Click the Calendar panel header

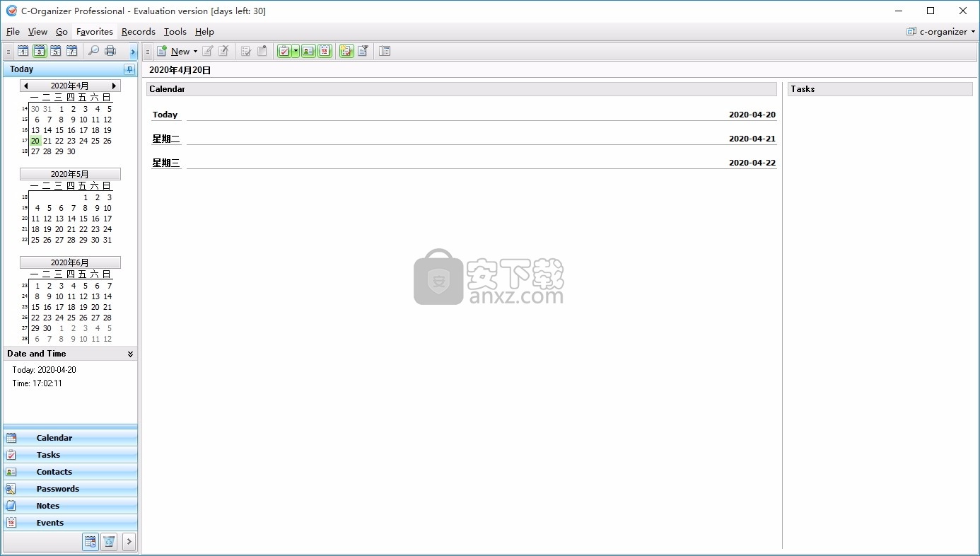(462, 89)
